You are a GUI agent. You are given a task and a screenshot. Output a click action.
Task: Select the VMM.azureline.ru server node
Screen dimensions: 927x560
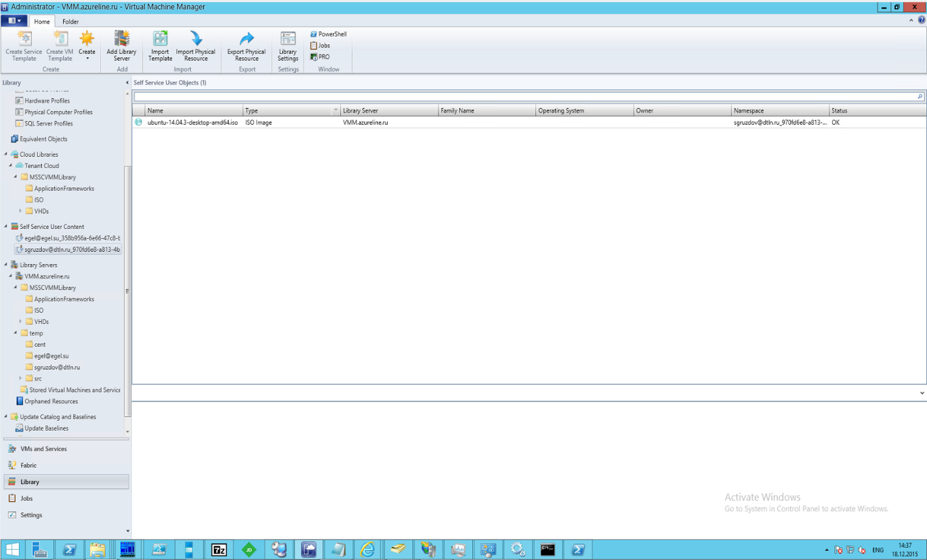(47, 276)
